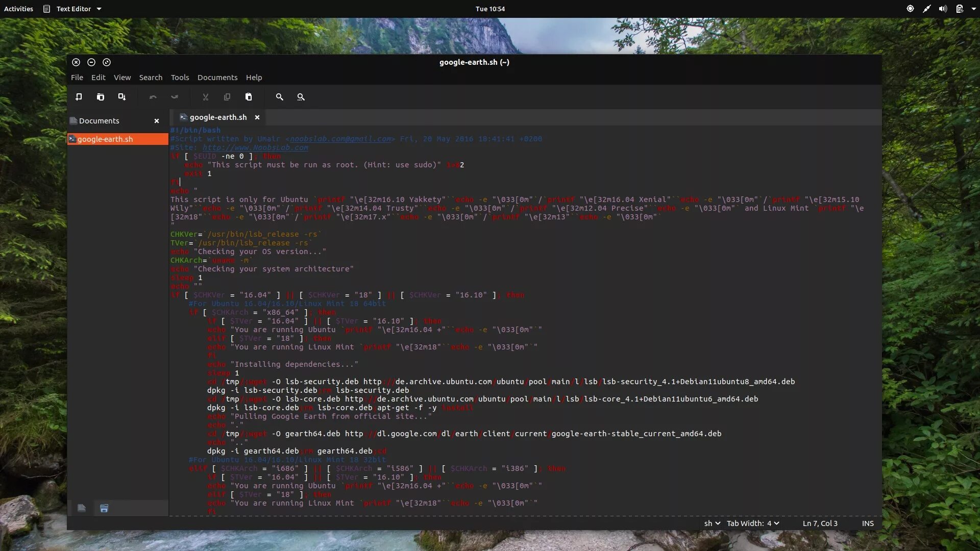Screen dimensions: 980x551
Task: Open the Search menu
Action: point(151,78)
